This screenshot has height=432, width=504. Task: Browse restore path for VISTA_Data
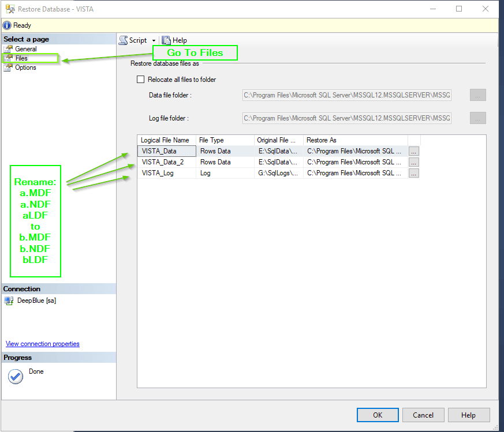coord(413,151)
